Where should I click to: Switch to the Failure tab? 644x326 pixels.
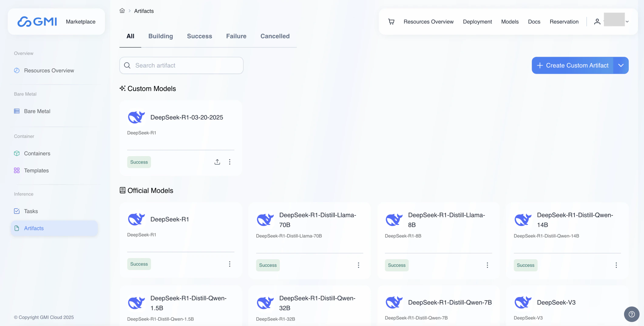236,36
